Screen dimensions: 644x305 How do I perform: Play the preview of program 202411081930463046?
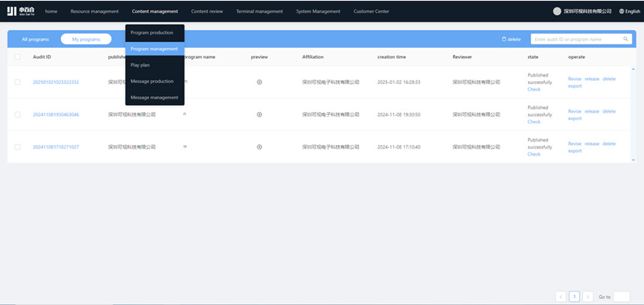[260, 115]
